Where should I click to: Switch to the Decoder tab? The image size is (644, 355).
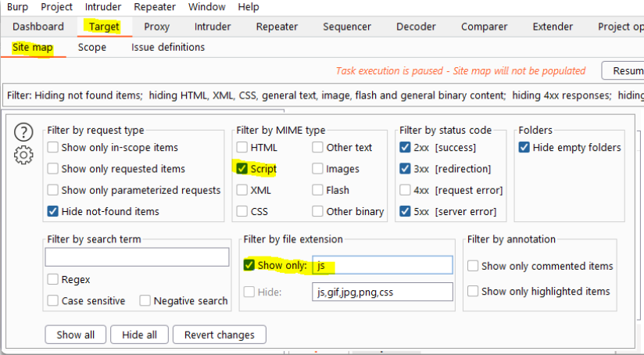pyautogui.click(x=416, y=27)
